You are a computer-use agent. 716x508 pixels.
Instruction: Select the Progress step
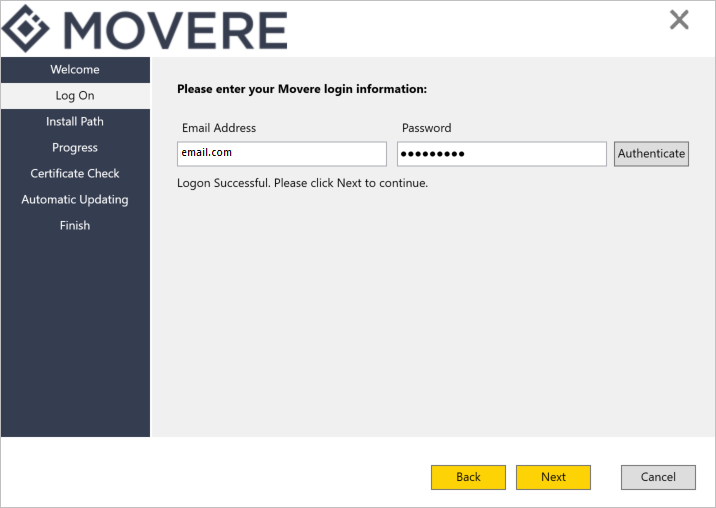coord(75,148)
